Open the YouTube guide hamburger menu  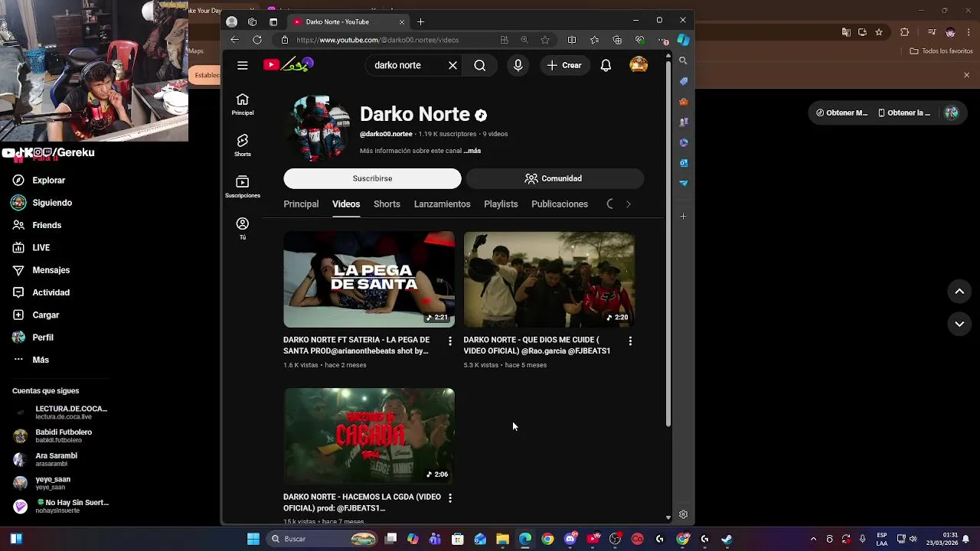[x=243, y=65]
